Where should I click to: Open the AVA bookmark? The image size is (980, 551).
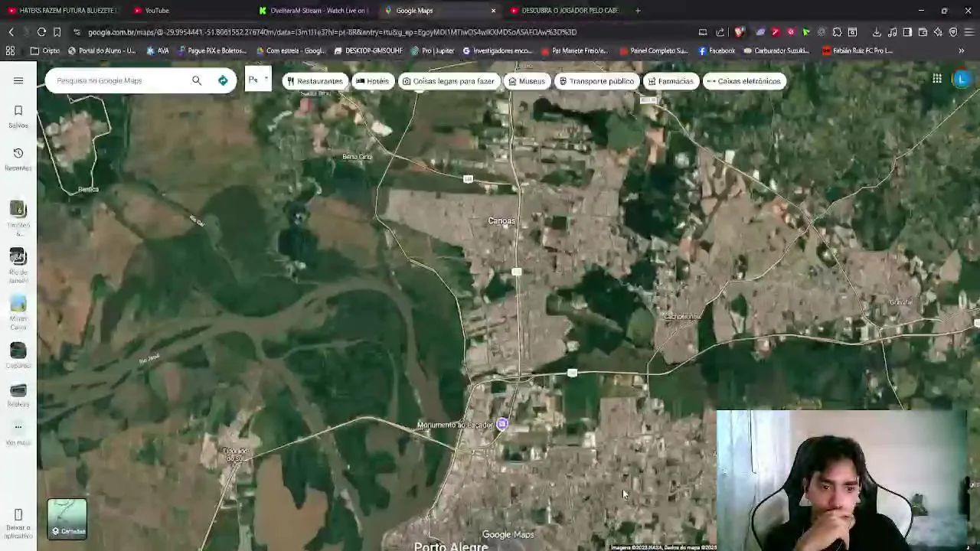pos(158,51)
